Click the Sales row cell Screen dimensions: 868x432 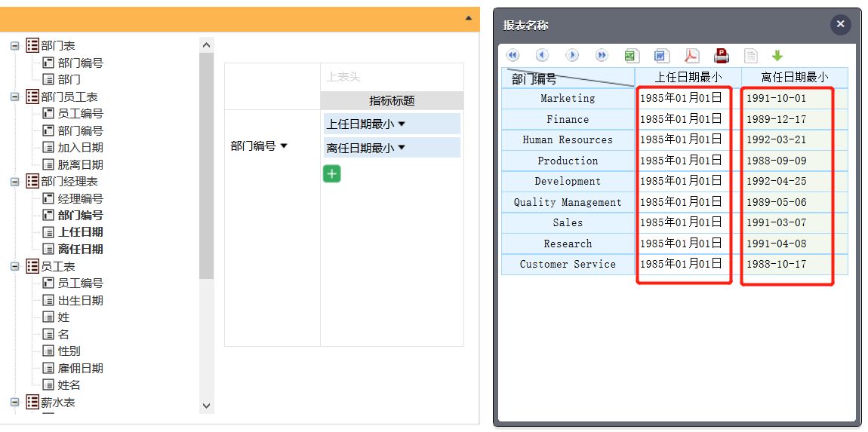568,223
